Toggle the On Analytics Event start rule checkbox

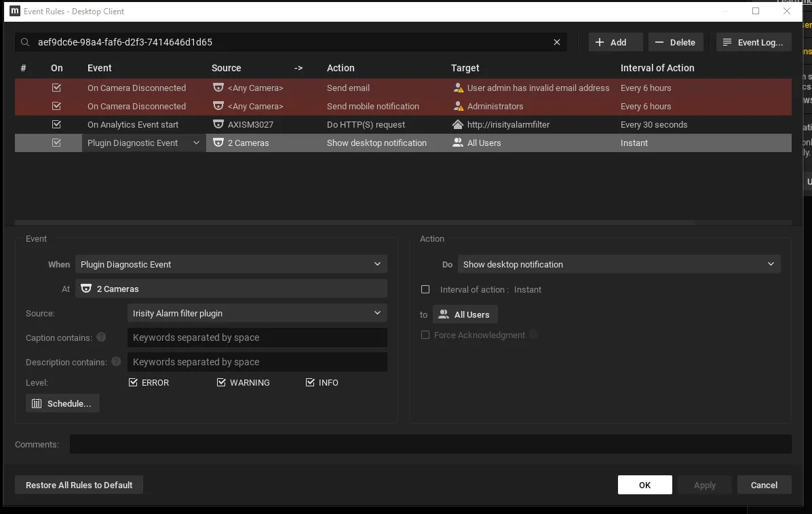pos(56,125)
